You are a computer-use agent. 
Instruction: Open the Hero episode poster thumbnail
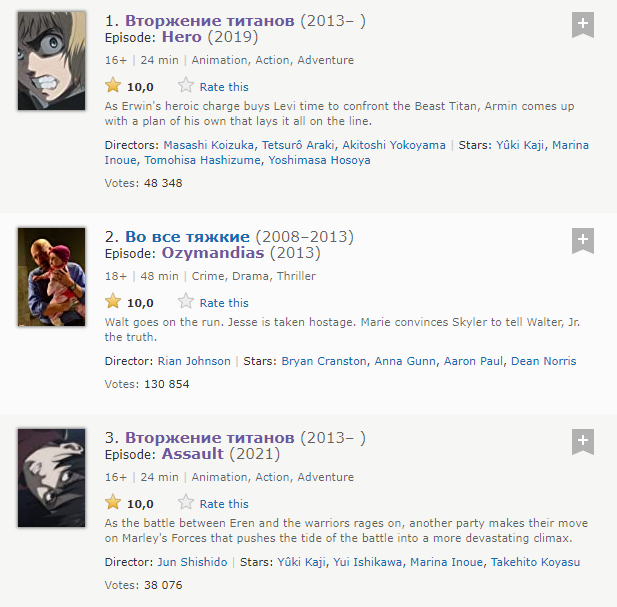click(52, 61)
